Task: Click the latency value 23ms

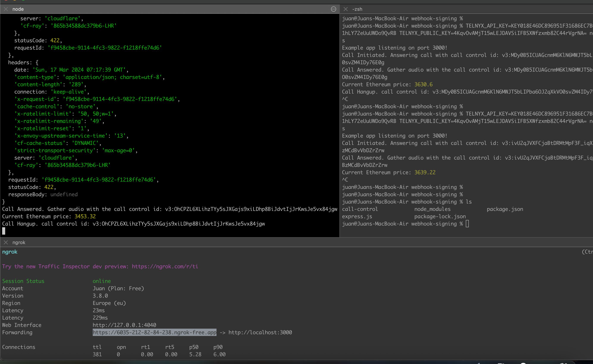Action: [99, 310]
